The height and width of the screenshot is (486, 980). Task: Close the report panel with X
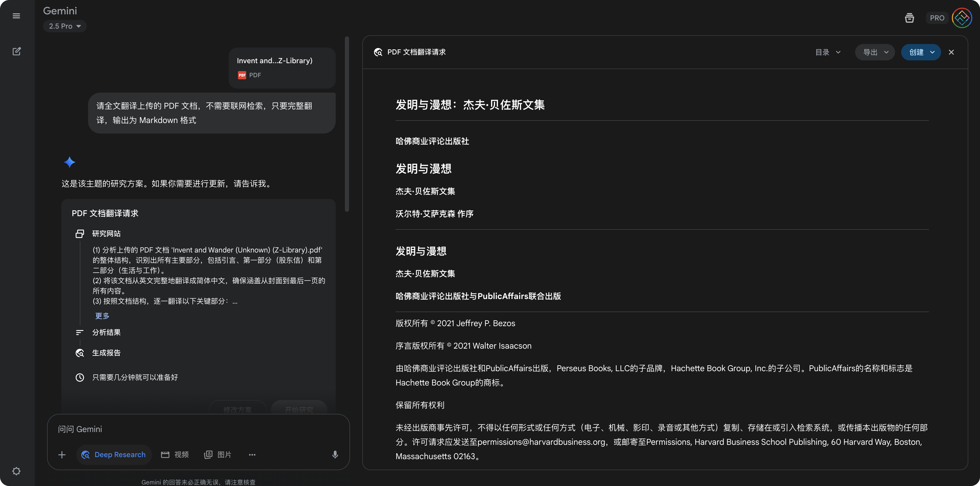click(x=951, y=52)
